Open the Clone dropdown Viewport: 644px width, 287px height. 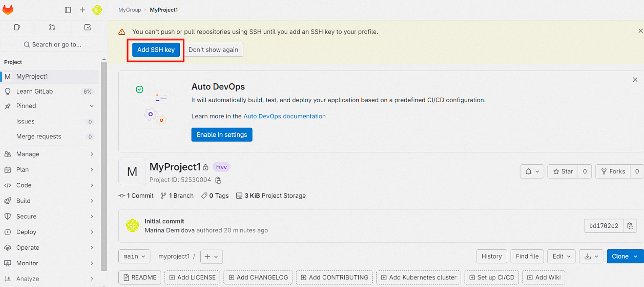pos(625,256)
